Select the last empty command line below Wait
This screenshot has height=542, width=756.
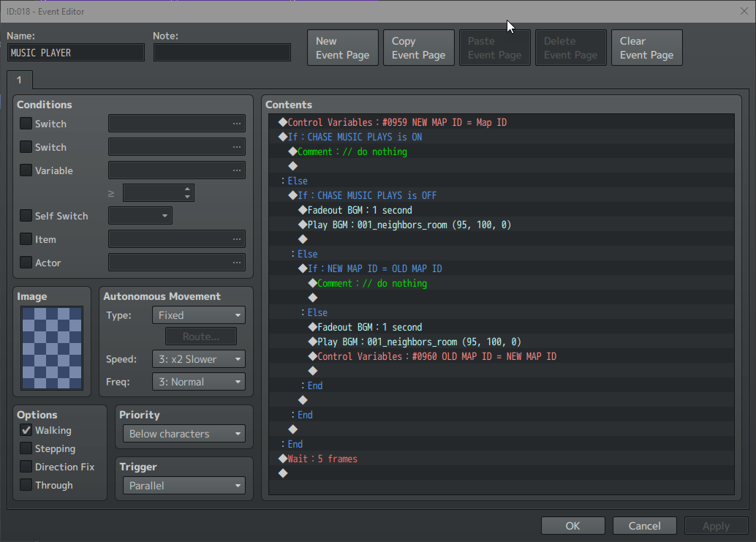502,473
